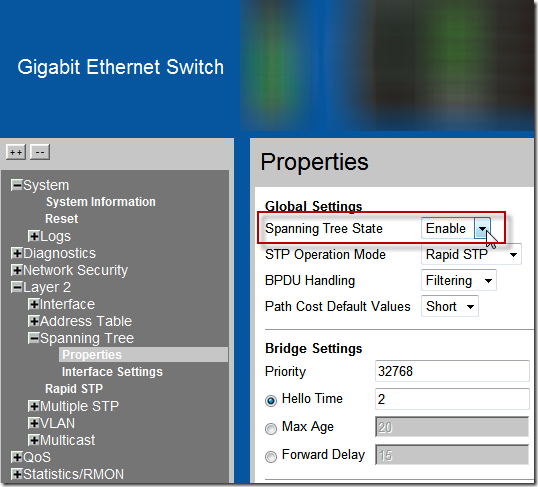Open the System Information link

[x=101, y=202]
